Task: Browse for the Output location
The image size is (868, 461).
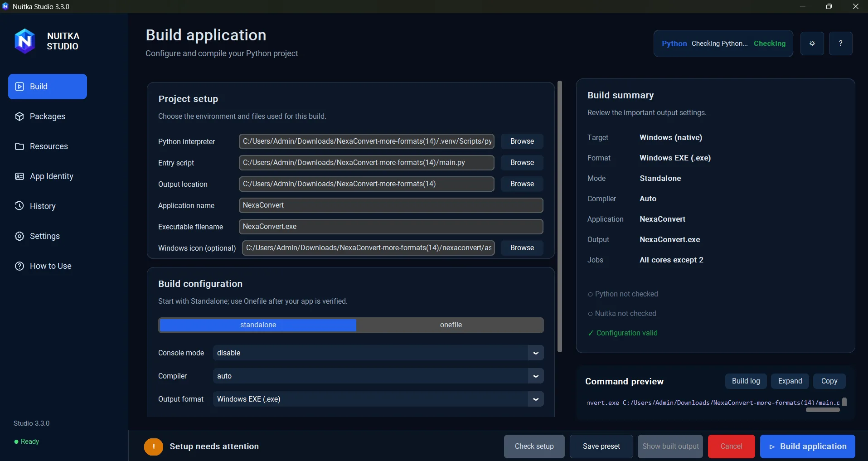Action: [x=522, y=184]
